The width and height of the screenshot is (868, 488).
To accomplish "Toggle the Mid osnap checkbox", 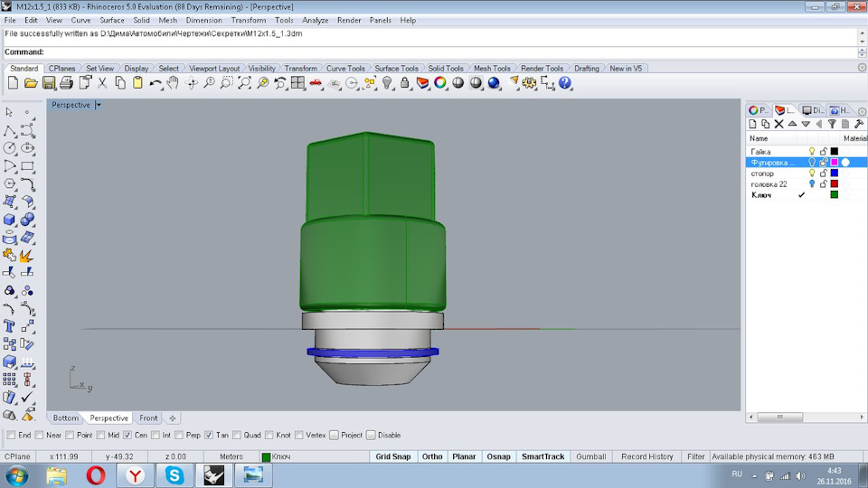I will [x=100, y=436].
